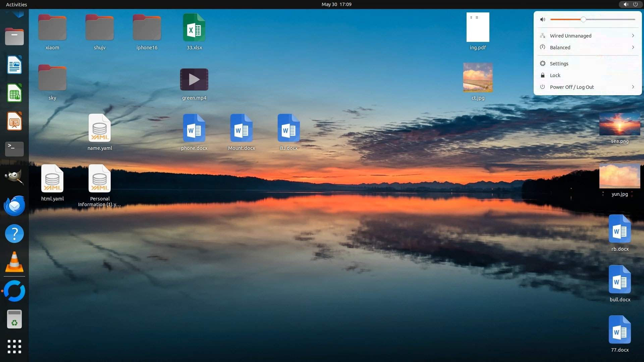Open the clock date menu
Image resolution: width=644 pixels, height=362 pixels.
[336, 4]
